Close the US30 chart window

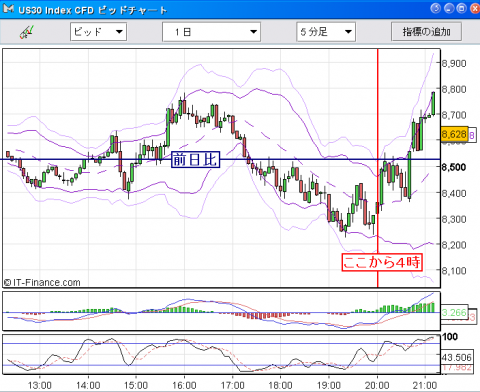(475, 8)
